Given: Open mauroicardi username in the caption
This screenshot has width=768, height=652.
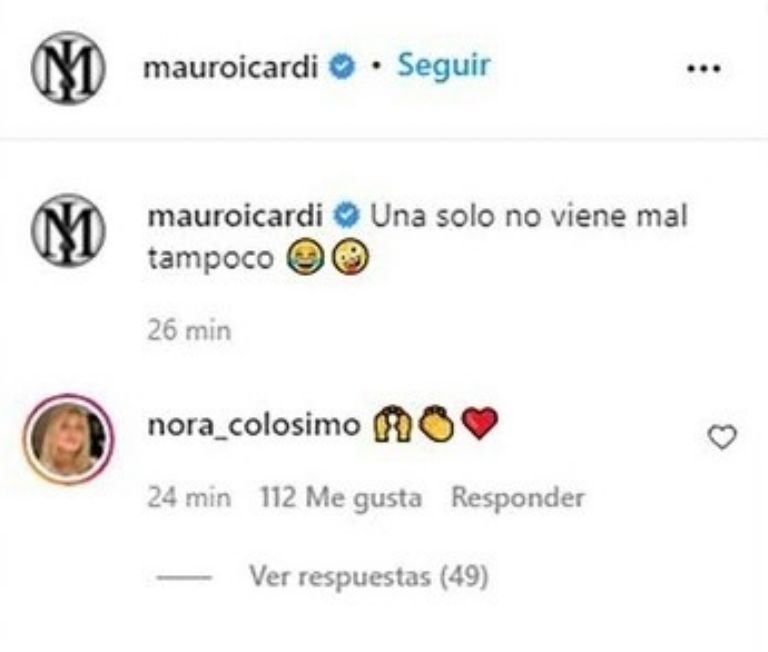Looking at the screenshot, I should click(x=235, y=216).
